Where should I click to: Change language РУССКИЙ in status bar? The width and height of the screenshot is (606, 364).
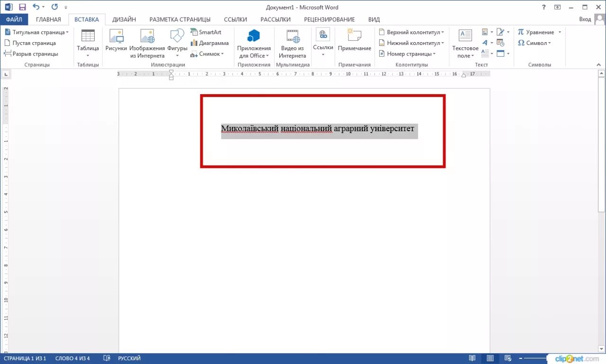(129, 358)
